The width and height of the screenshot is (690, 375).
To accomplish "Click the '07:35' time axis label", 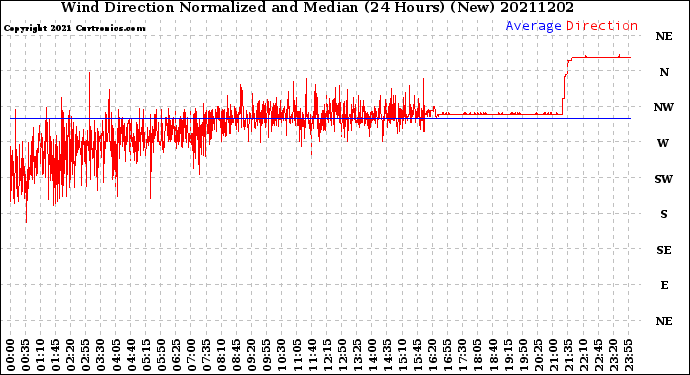I will click(x=206, y=355).
